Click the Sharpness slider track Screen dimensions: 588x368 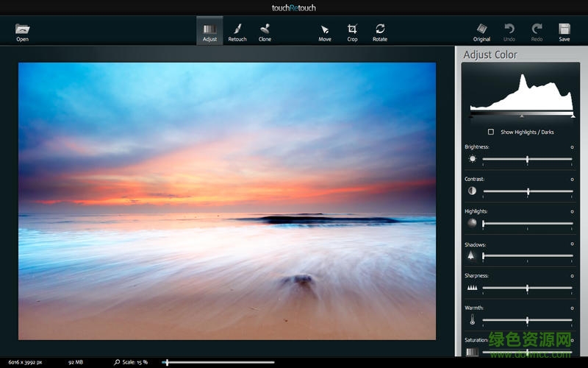pos(527,288)
